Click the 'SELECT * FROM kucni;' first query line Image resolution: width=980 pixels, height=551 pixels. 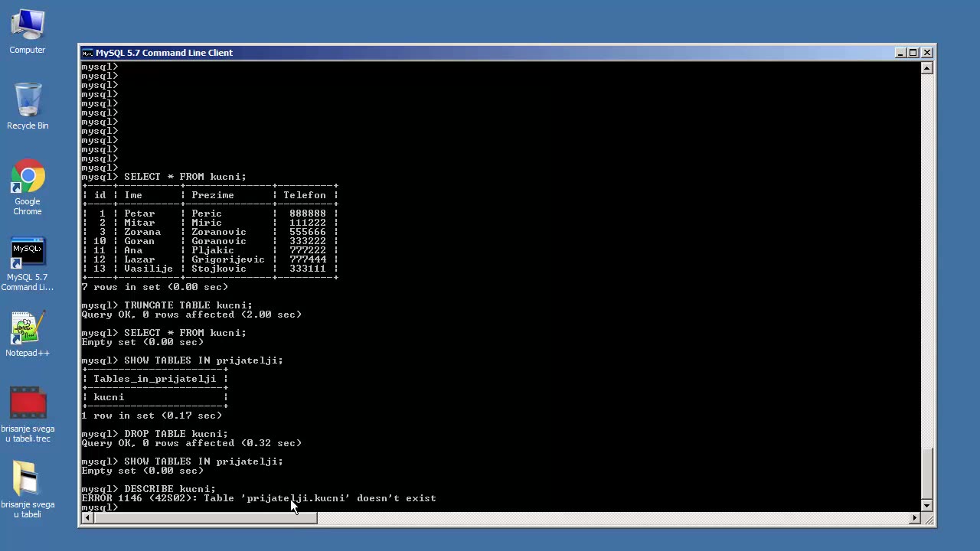click(x=164, y=177)
